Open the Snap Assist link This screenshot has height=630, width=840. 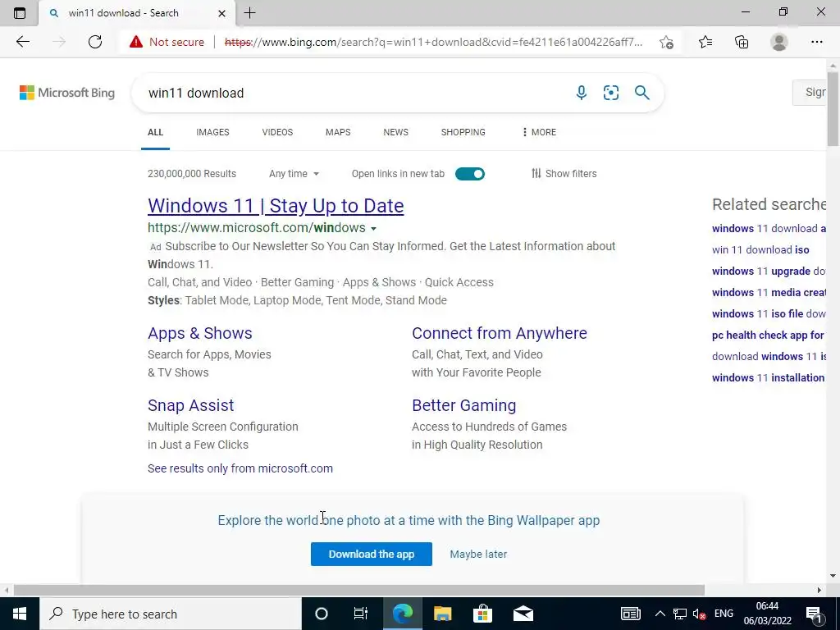(190, 405)
